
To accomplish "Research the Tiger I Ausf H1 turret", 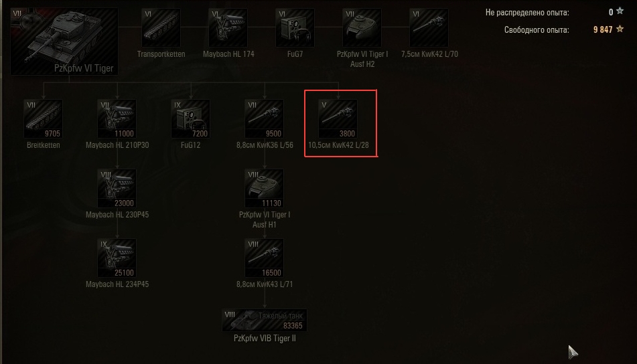I will coord(265,189).
